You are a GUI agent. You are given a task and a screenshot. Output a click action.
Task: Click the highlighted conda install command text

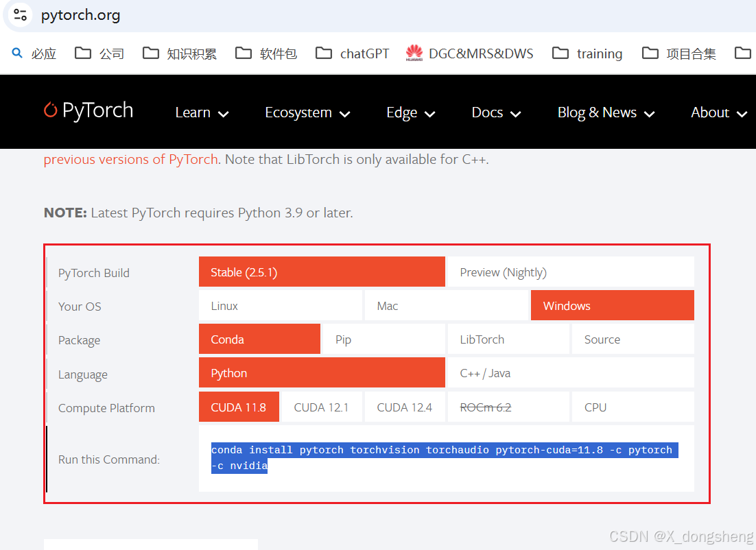[445, 457]
